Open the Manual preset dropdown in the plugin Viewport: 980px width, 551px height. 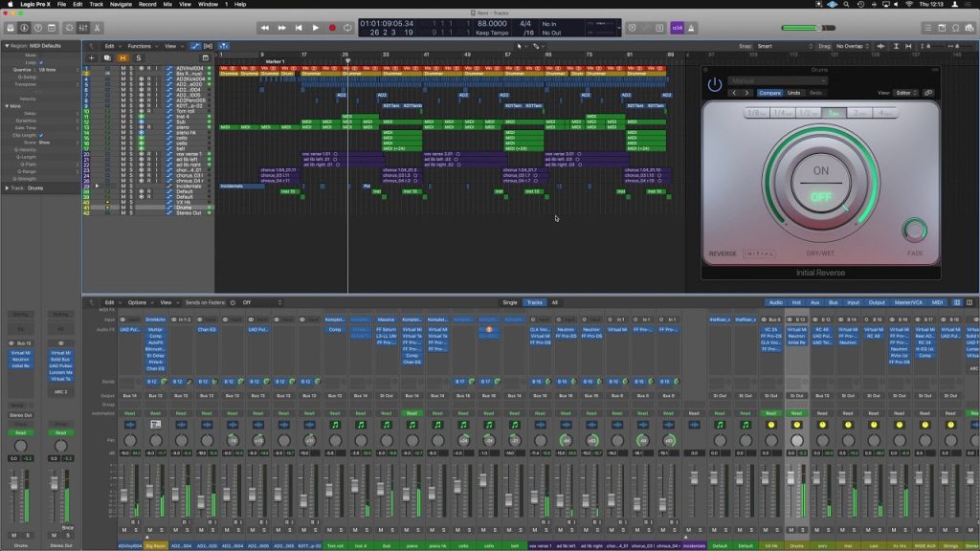point(775,80)
